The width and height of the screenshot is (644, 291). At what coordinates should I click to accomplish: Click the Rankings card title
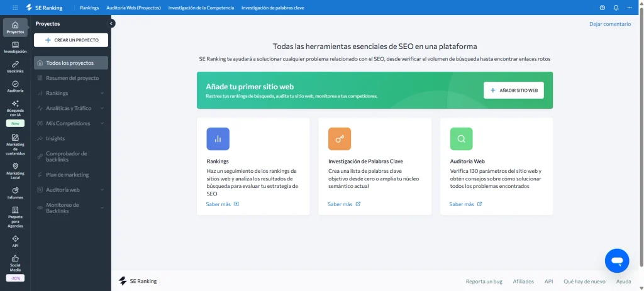pyautogui.click(x=218, y=162)
